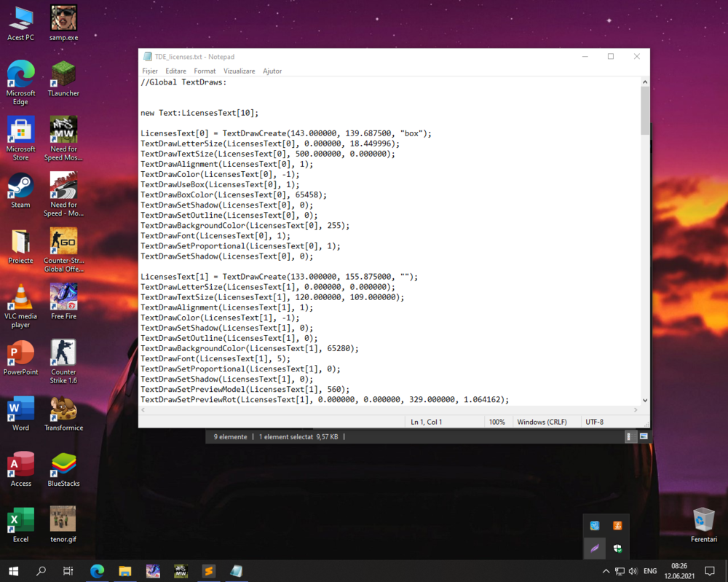728x582 pixels.
Task: Open the clock showing 08:26
Action: pyautogui.click(x=679, y=571)
